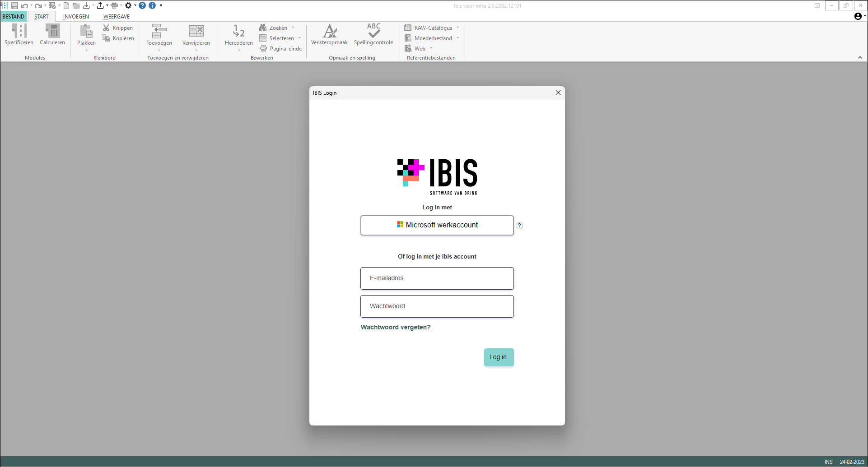Click the Redo arrow icon

tap(38, 6)
